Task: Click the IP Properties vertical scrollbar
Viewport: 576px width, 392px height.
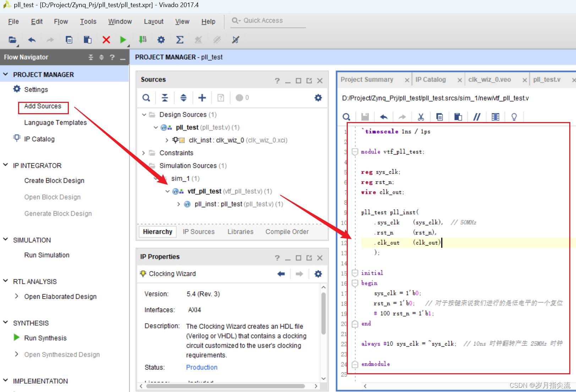Action: (x=323, y=313)
